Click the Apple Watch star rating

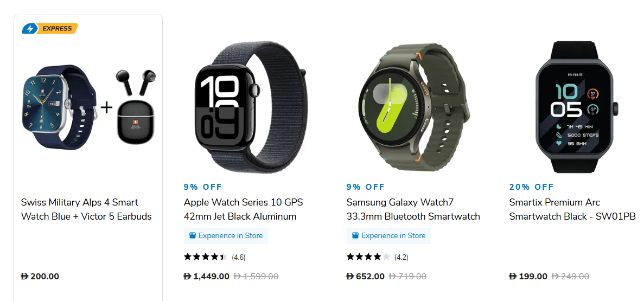tap(206, 257)
